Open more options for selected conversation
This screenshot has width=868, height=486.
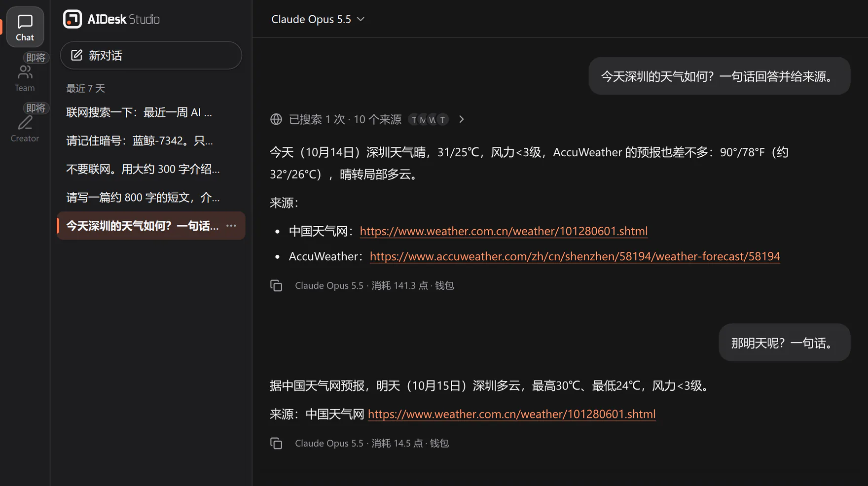[x=231, y=226]
